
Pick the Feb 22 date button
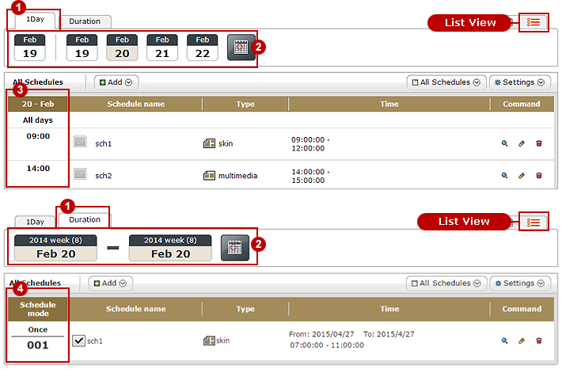coord(203,48)
